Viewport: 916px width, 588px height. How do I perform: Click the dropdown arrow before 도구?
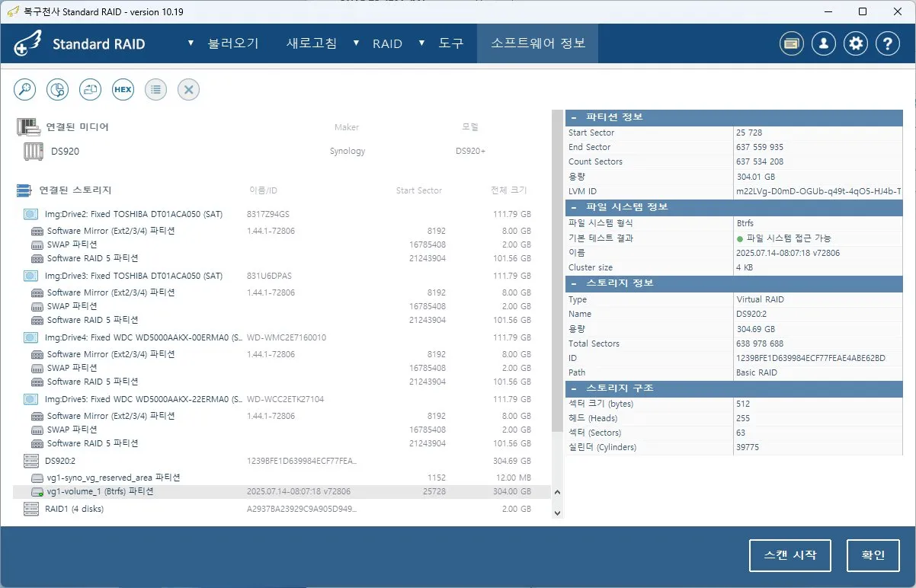421,43
